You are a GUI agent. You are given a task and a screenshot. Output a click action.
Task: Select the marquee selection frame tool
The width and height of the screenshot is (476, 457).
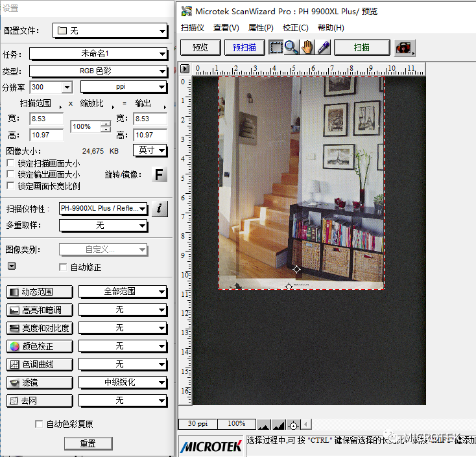(276, 47)
